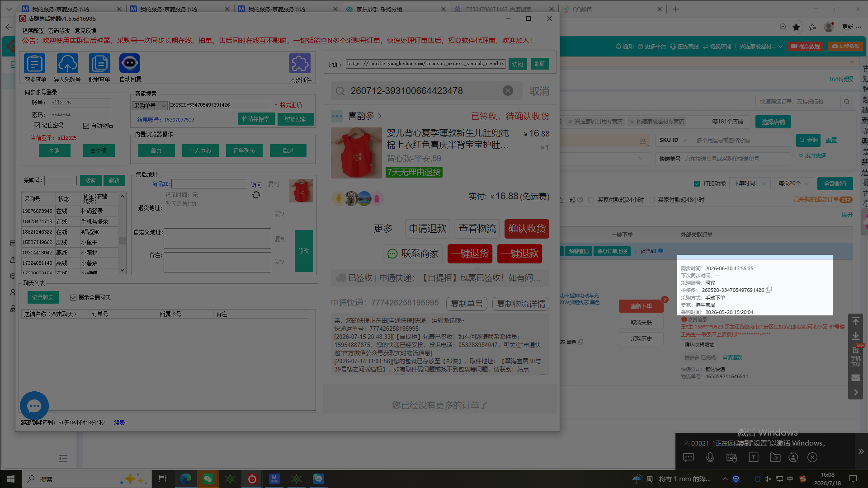Open the 下单时间 sort dropdown

(x=750, y=183)
